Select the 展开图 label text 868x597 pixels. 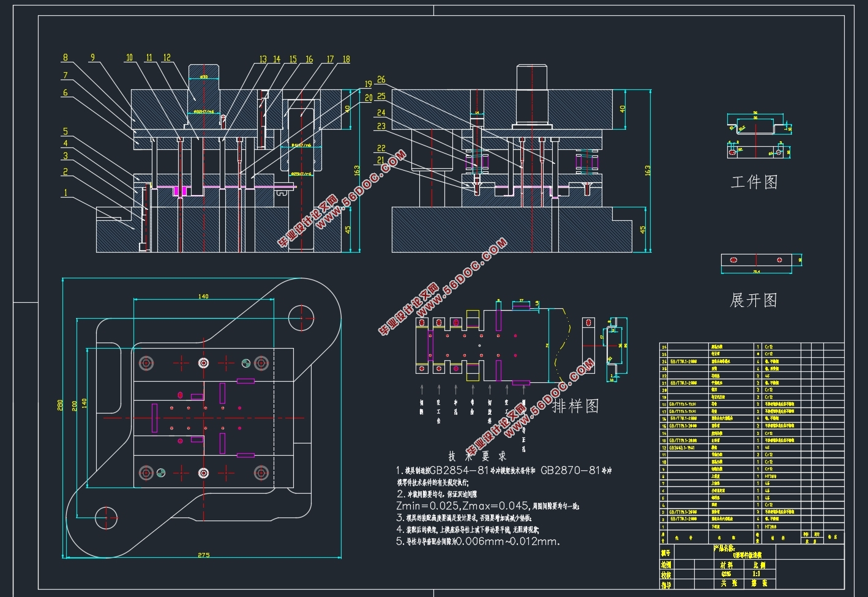tap(754, 300)
